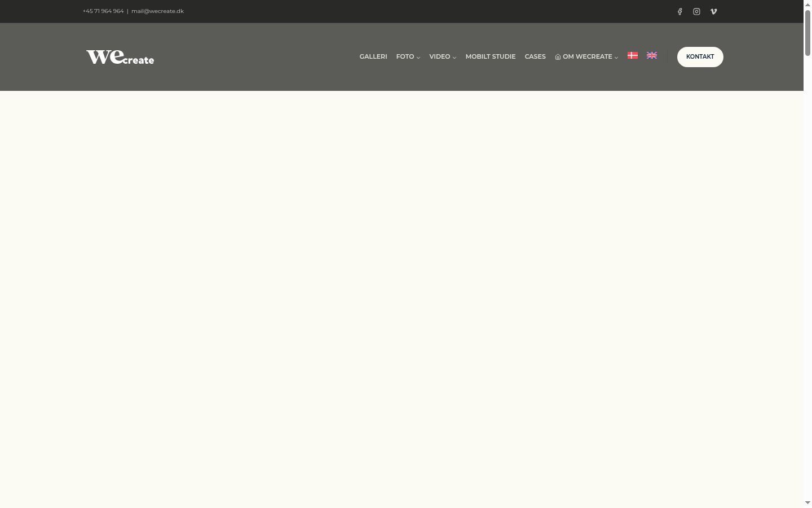Click the KONTAKT button
The width and height of the screenshot is (812, 508).
(700, 57)
